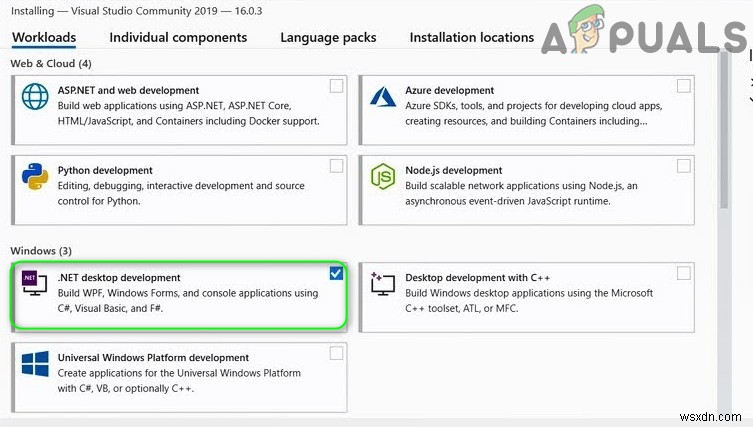Go to the Installation locations tab
The width and height of the screenshot is (753, 427).
(x=472, y=37)
